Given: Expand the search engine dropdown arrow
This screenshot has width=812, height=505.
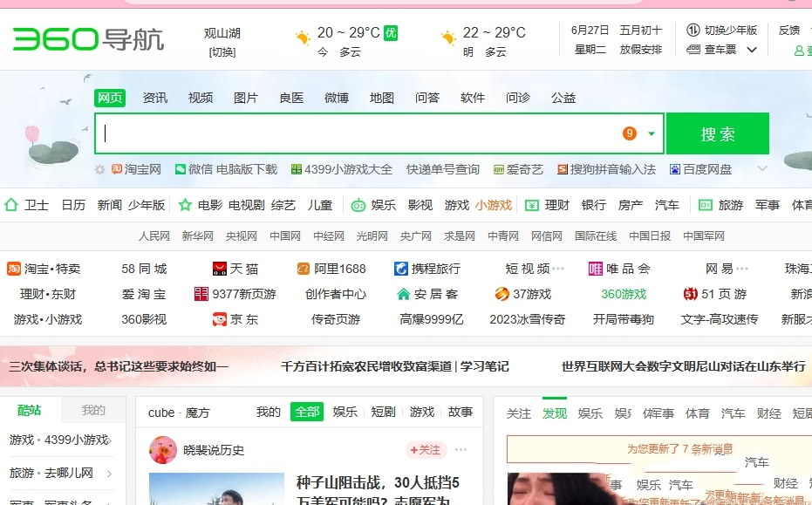Looking at the screenshot, I should tap(651, 133).
